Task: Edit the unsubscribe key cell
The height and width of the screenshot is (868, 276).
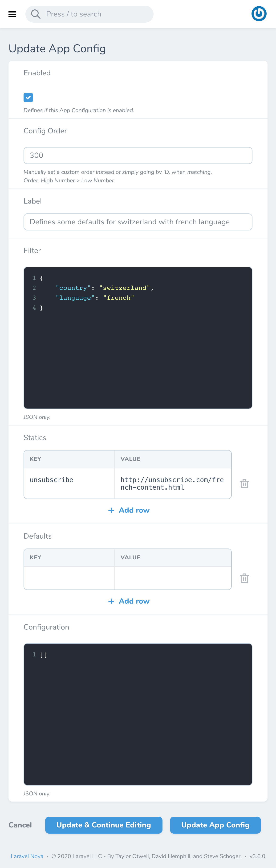Action: (x=69, y=483)
